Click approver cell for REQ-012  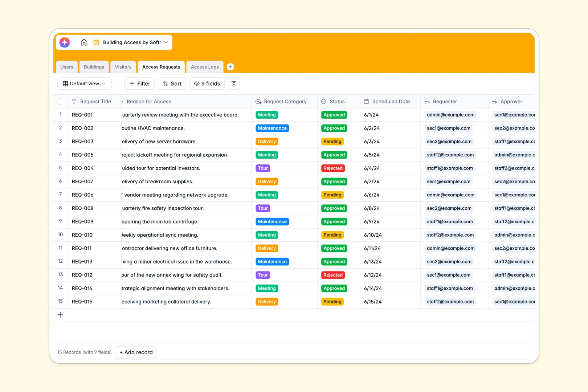pos(511,275)
